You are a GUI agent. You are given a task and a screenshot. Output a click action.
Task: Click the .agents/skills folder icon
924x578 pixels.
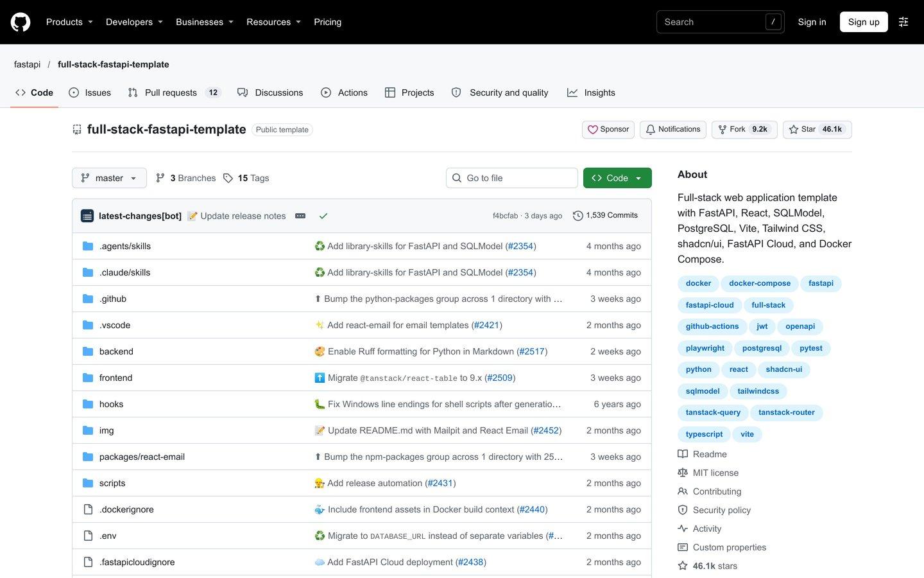coord(88,246)
